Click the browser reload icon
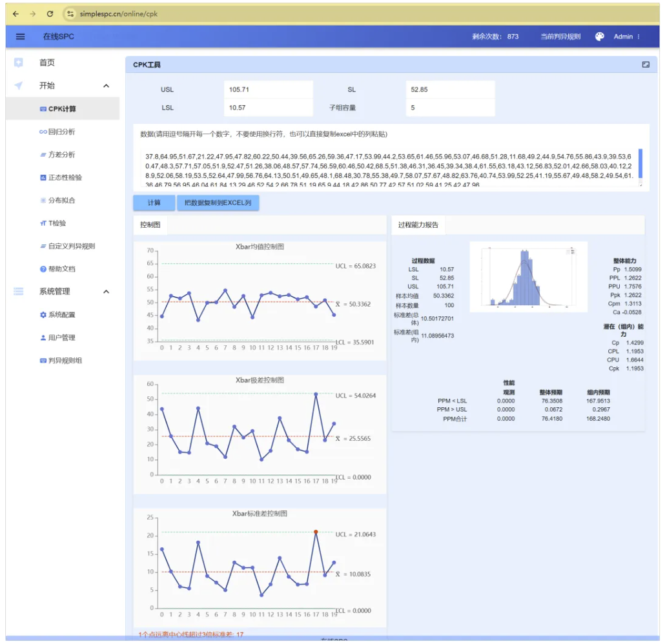 tap(50, 14)
